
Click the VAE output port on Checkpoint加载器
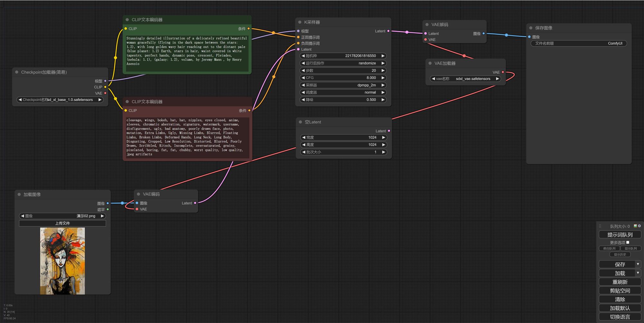coord(105,93)
